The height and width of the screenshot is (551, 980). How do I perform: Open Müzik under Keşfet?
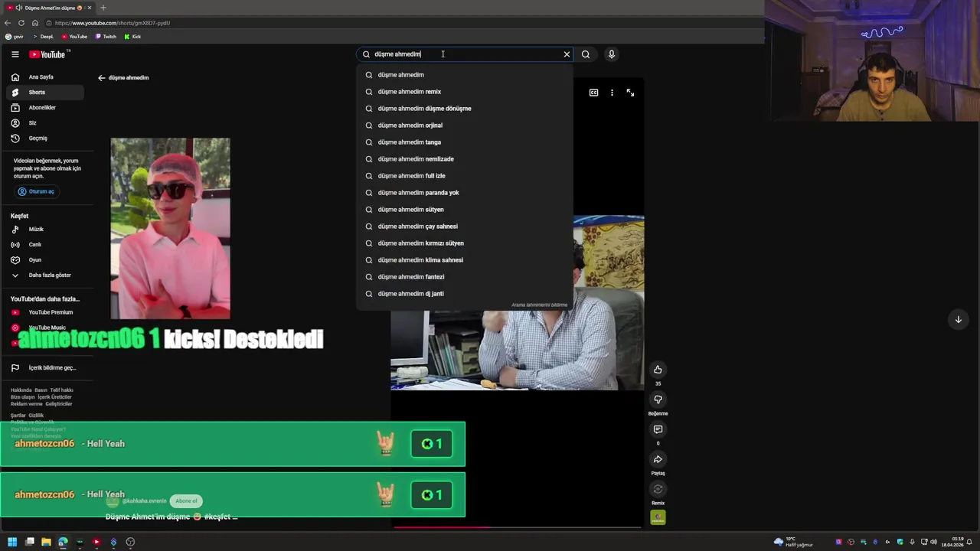[x=46, y=230]
